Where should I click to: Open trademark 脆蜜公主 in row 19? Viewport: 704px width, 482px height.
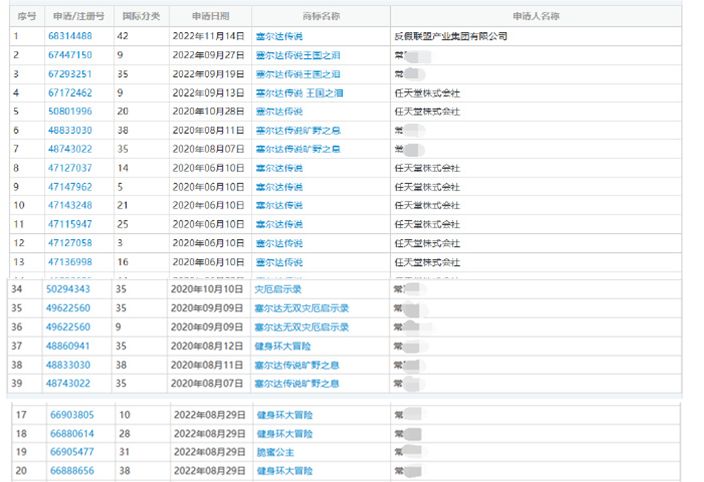click(x=275, y=452)
